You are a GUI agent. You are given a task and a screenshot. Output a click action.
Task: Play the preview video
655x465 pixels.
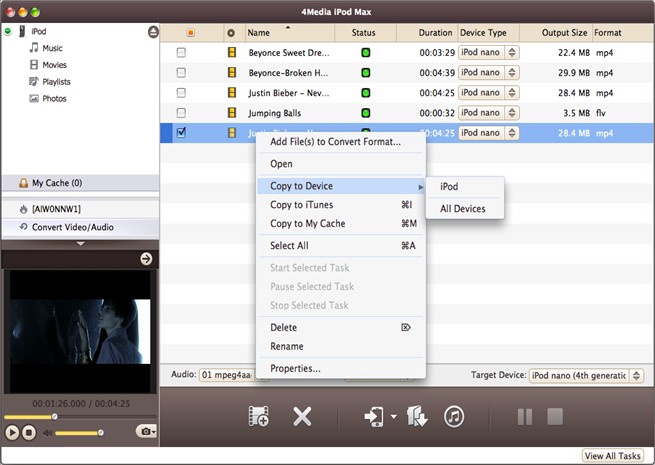pyautogui.click(x=12, y=432)
